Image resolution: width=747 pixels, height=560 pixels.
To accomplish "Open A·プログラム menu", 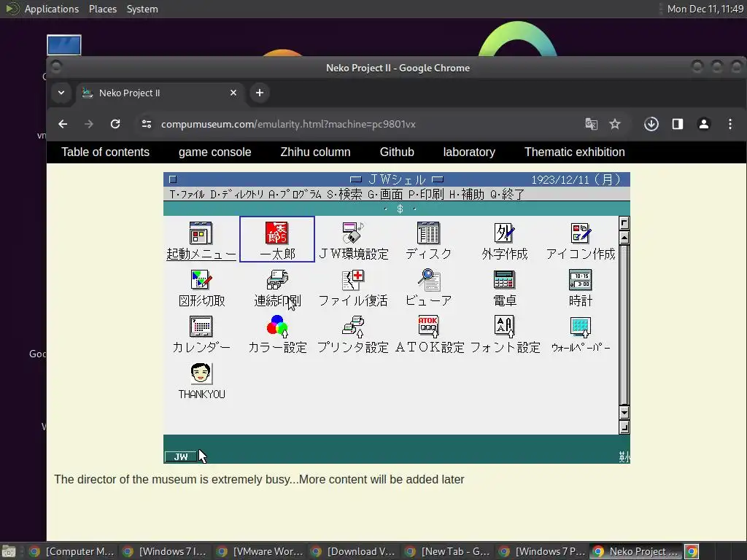I will tap(295, 194).
